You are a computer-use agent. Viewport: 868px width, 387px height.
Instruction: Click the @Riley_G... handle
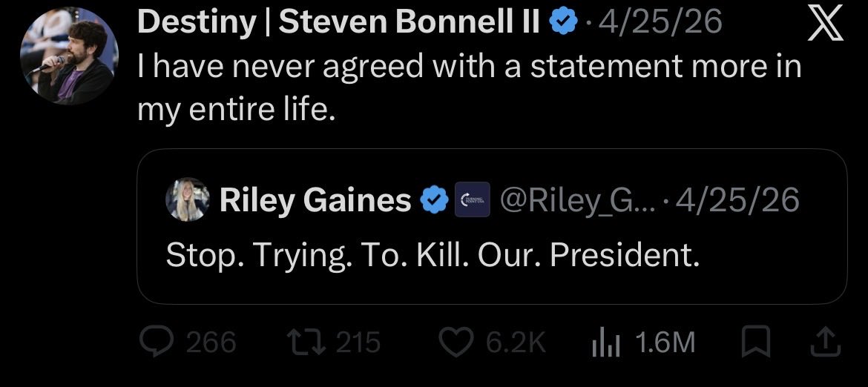(579, 200)
